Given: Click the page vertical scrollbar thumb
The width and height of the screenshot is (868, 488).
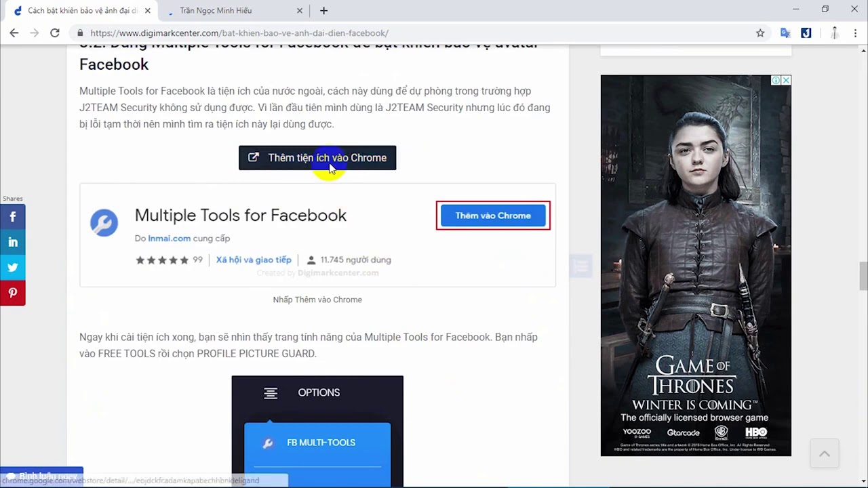Looking at the screenshot, I should [863, 277].
